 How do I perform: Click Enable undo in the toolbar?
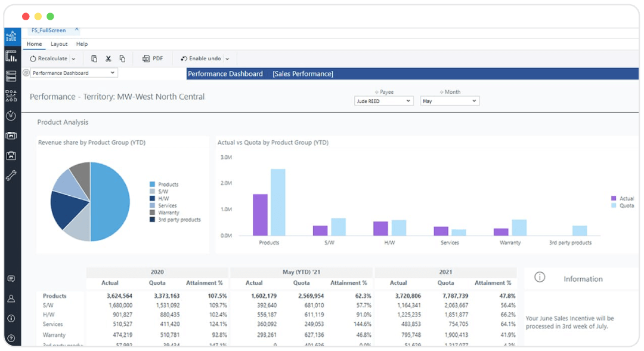pos(203,58)
